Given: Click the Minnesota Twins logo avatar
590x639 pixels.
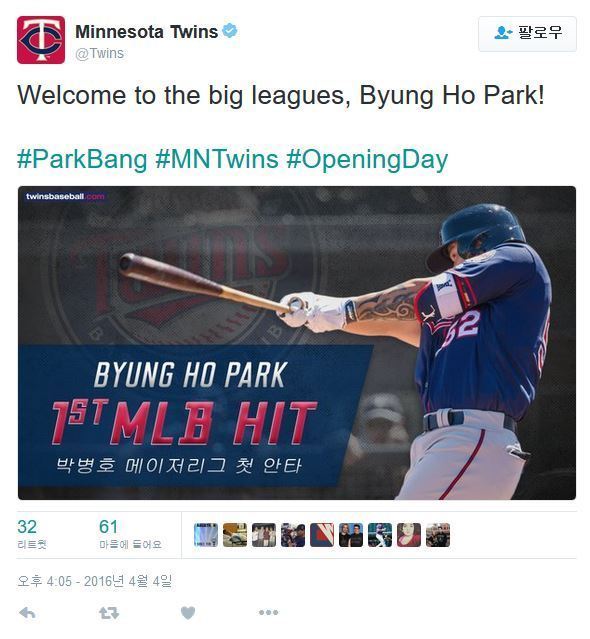Looking at the screenshot, I should (x=41, y=40).
